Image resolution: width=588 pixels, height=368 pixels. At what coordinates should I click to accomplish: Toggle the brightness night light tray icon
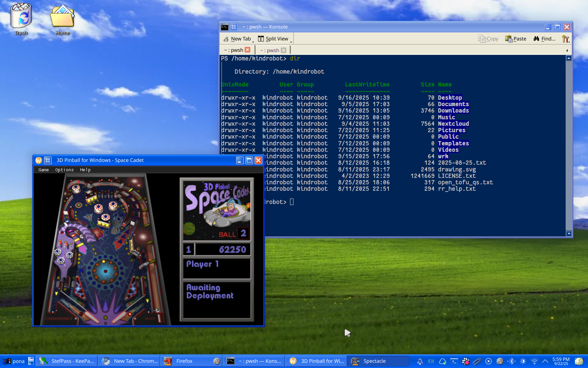coord(523,361)
